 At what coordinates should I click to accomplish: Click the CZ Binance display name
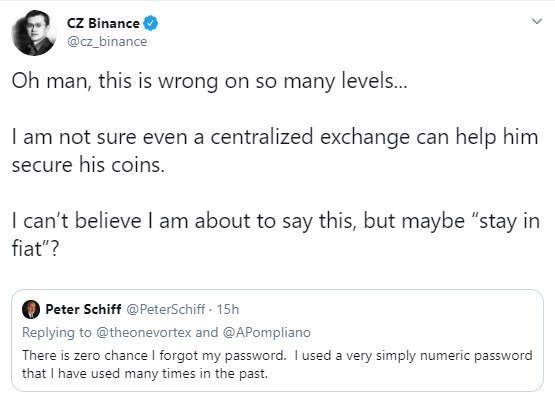[103, 23]
